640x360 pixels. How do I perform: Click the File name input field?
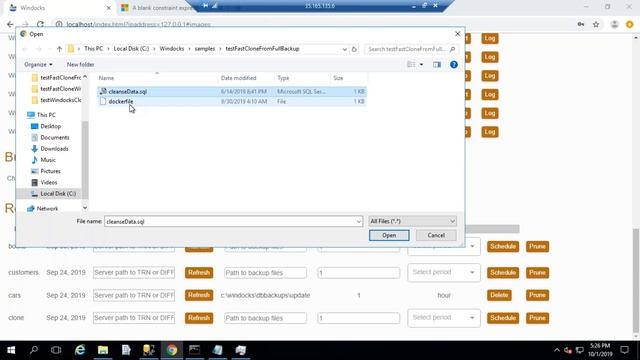[230, 221]
